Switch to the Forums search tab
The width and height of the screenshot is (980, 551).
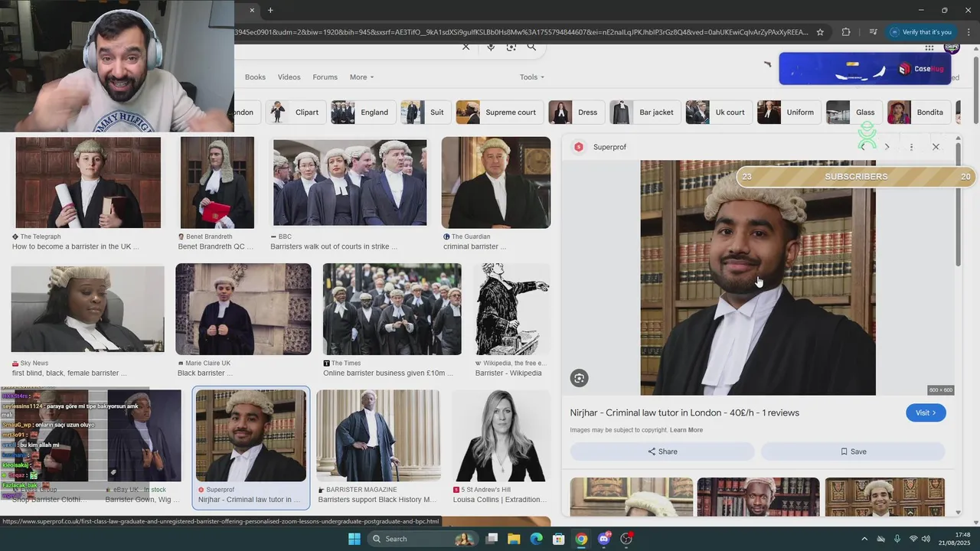pos(325,77)
